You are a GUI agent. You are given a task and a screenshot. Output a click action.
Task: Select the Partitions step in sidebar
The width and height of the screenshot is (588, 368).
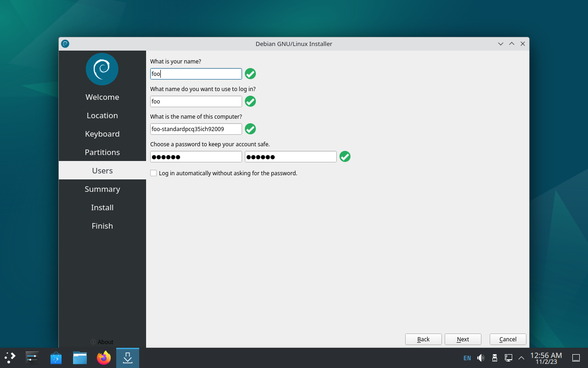tap(102, 152)
